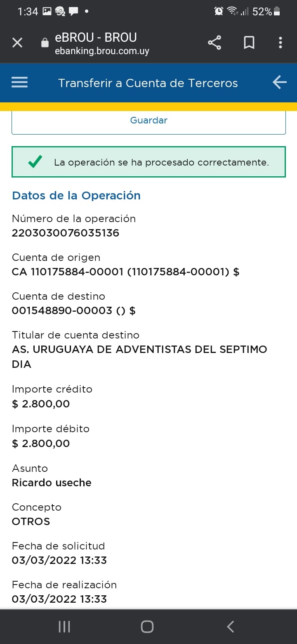The width and height of the screenshot is (297, 644).
Task: Open the three-dot browser options menu
Action: pos(280,43)
